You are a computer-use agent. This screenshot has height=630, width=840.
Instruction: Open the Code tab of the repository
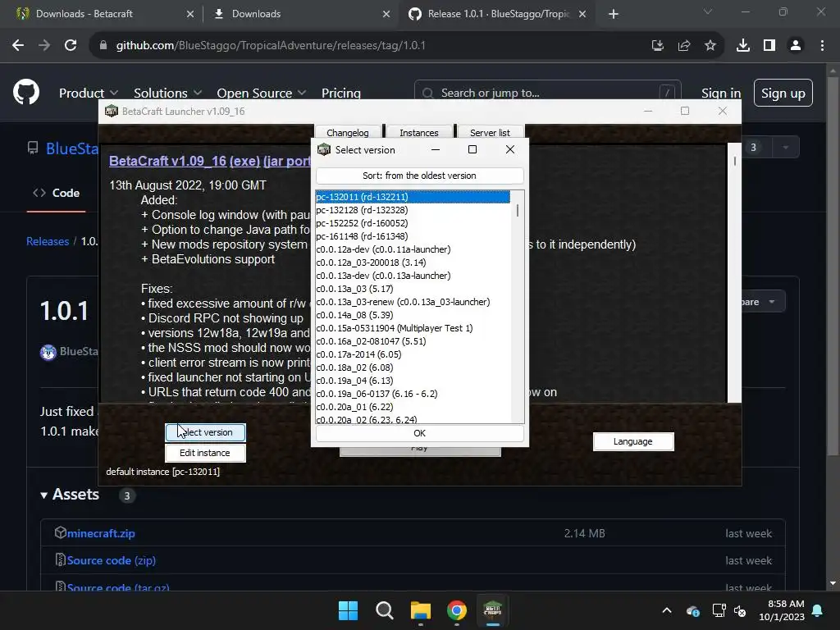pyautogui.click(x=57, y=193)
